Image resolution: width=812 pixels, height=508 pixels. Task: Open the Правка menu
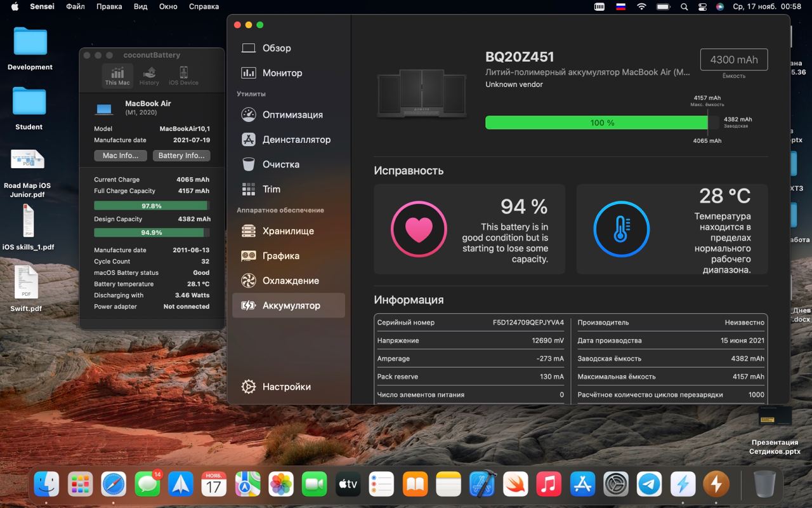[x=109, y=6]
